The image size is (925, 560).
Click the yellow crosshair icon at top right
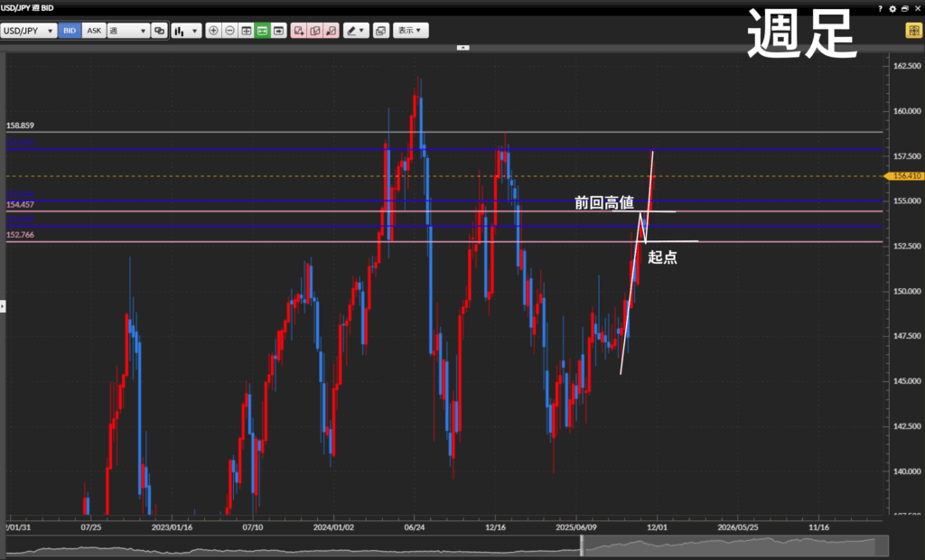(913, 31)
